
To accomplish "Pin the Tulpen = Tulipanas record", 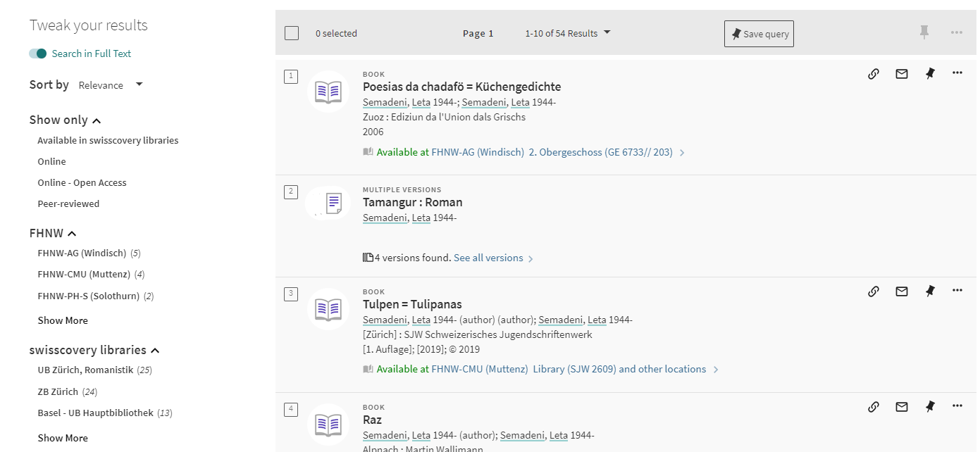I will [930, 291].
